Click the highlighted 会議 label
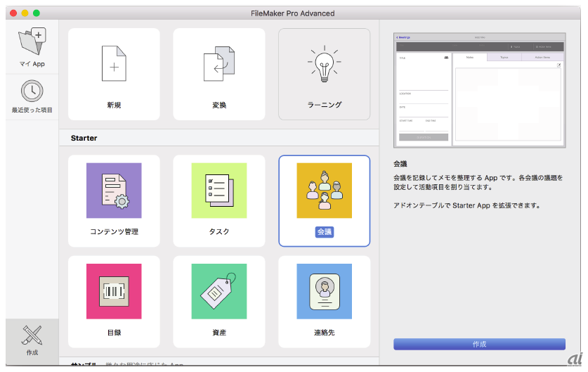 (325, 232)
